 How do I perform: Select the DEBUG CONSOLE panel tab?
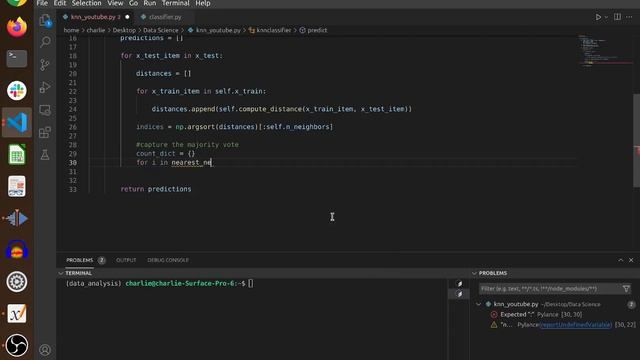(x=168, y=260)
